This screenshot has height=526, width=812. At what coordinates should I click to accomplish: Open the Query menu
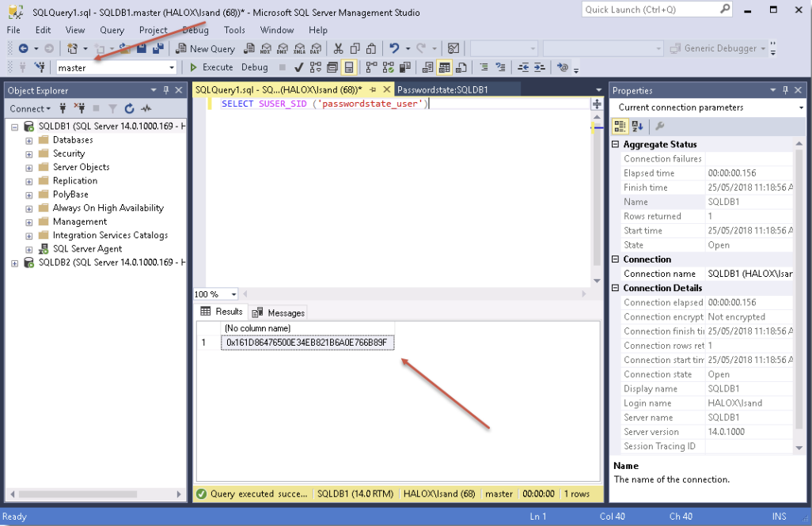tap(112, 30)
